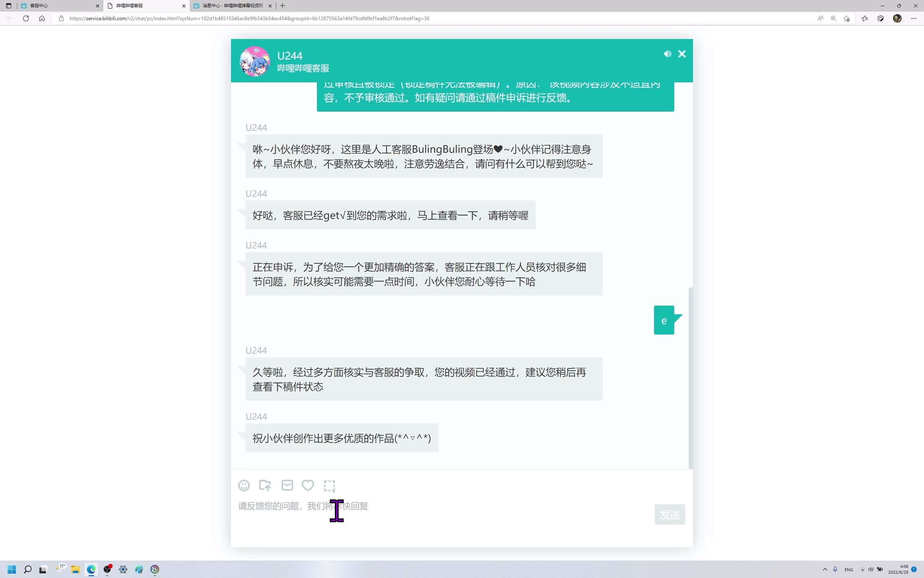The width and height of the screenshot is (924, 578).
Task: Open the Windows Start menu
Action: 12,569
